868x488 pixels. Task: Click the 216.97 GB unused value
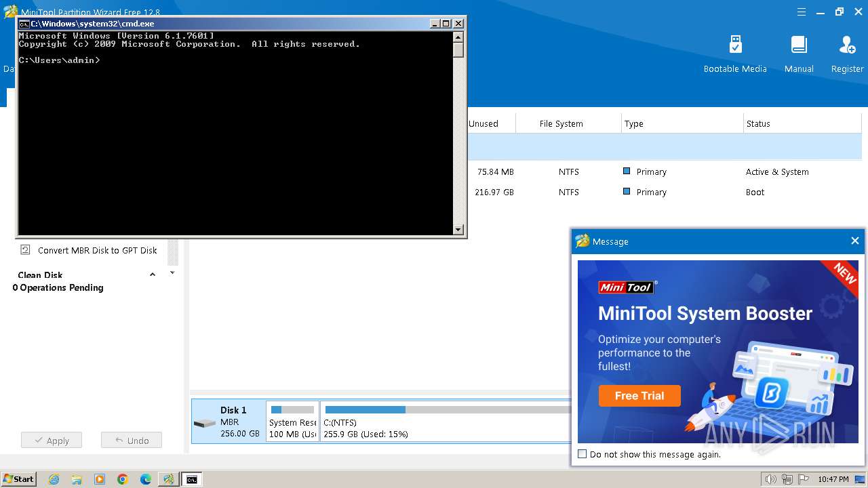click(x=494, y=192)
